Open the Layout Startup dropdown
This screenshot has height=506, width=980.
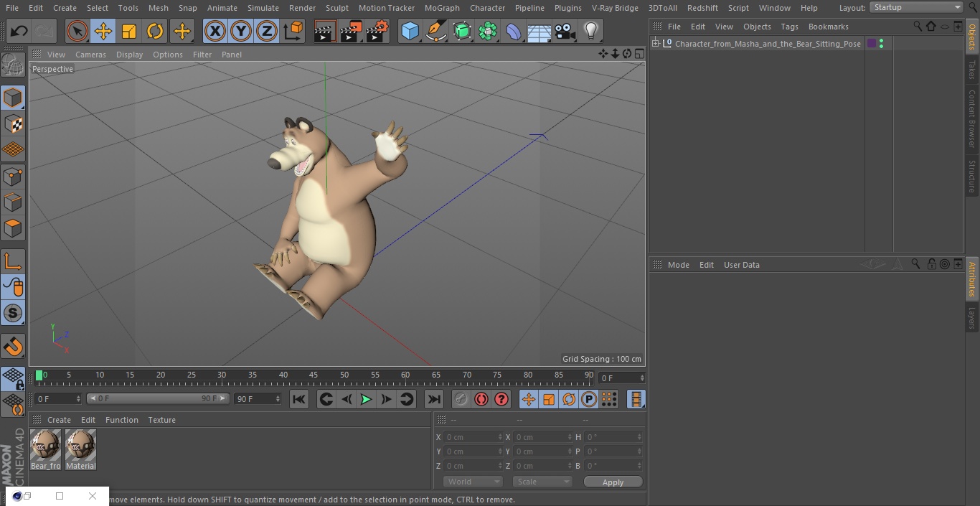916,7
